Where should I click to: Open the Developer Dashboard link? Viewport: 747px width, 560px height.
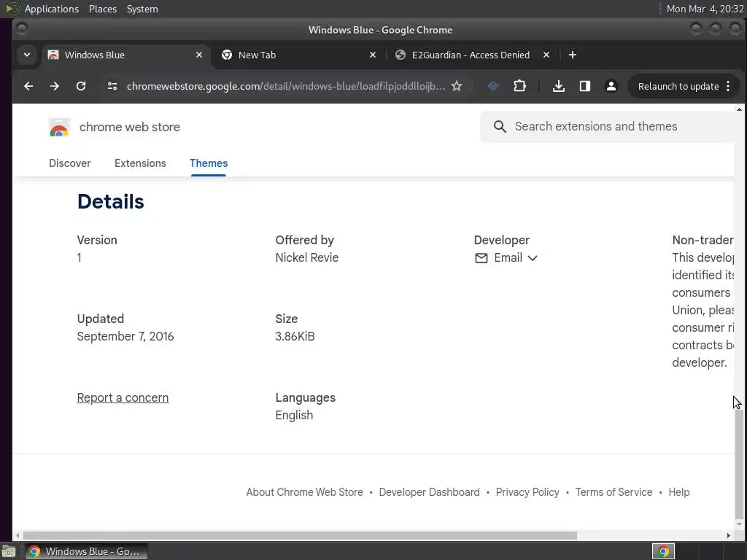click(429, 492)
